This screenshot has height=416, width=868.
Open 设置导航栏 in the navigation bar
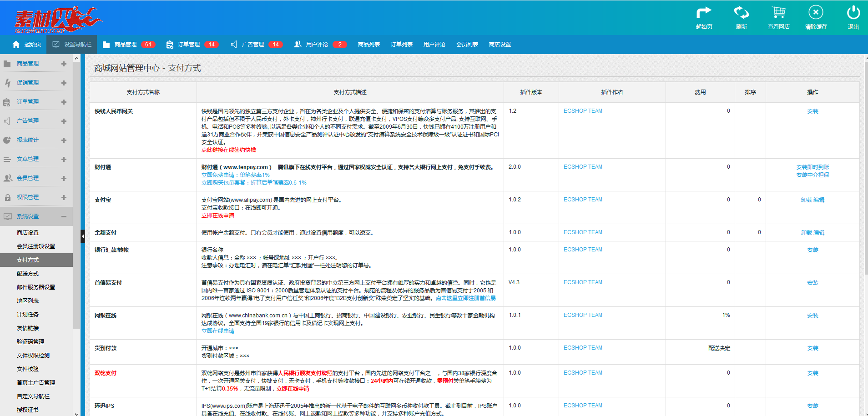click(72, 45)
